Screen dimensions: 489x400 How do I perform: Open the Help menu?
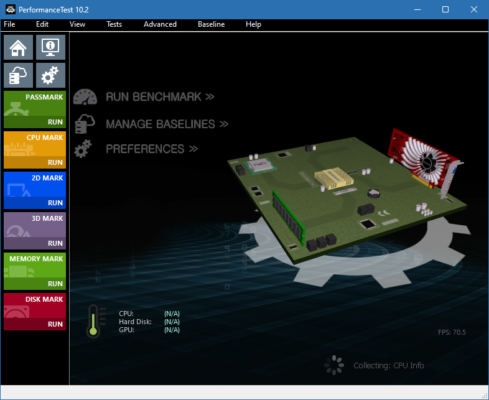tap(253, 24)
